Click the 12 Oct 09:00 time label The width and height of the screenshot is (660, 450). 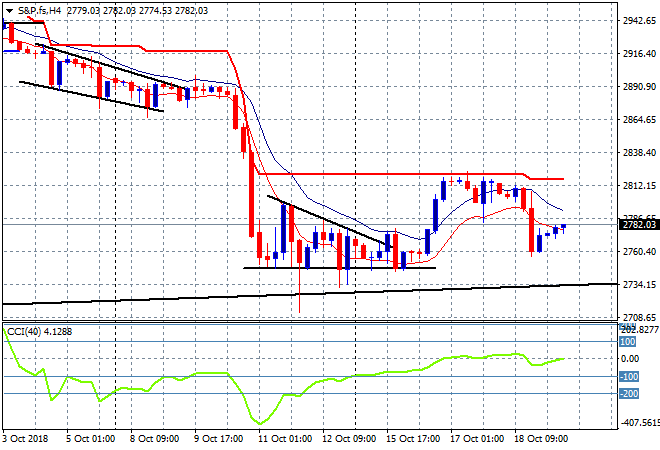[349, 439]
